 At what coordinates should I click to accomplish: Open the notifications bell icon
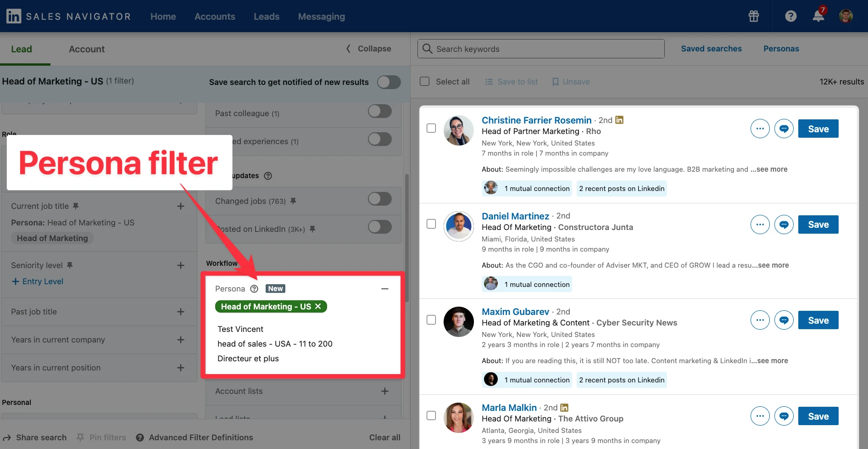coord(818,16)
